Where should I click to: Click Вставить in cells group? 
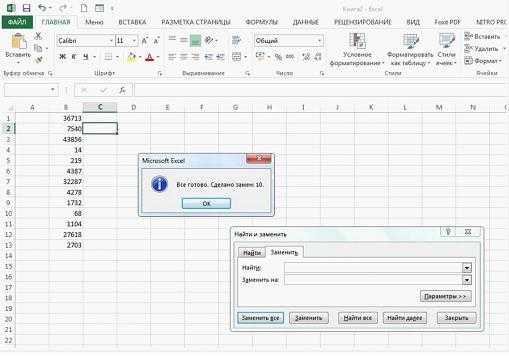click(482, 37)
